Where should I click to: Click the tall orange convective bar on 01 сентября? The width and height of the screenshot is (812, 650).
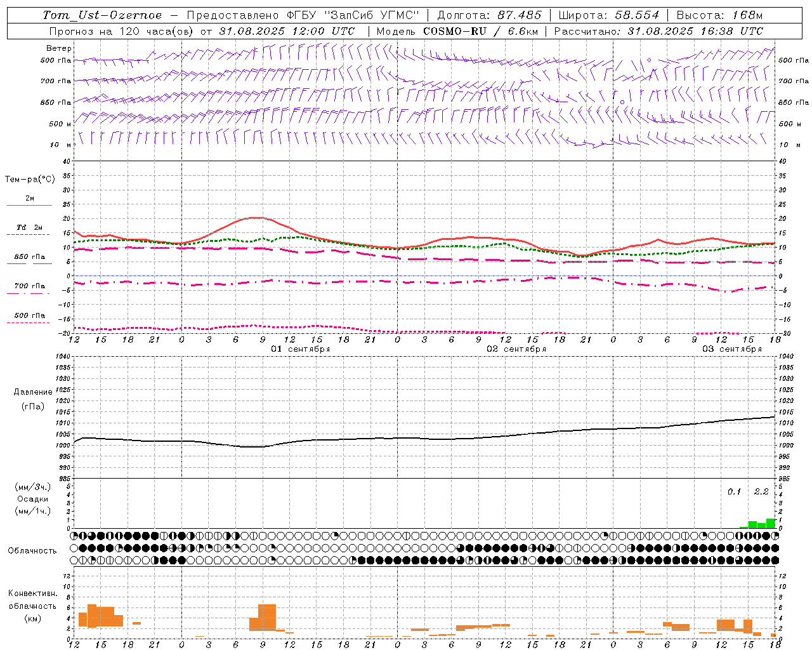tap(267, 617)
